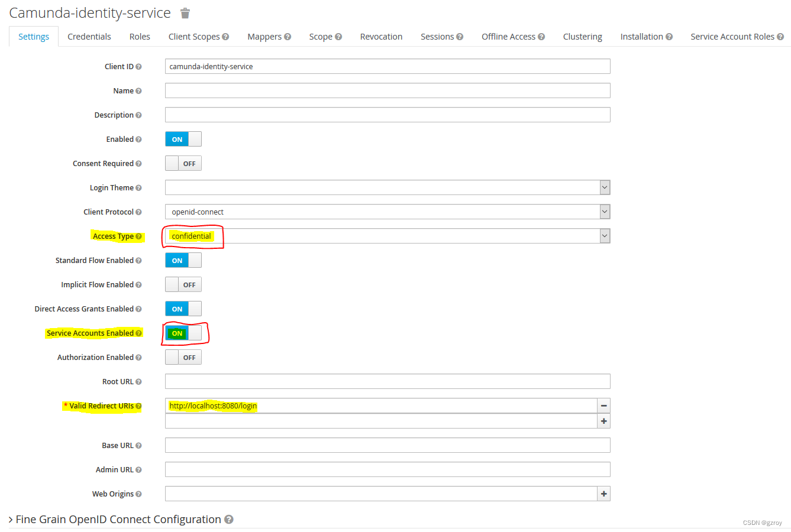Click the empty new redirect URI field
Screen dimensions: 791x532
[x=381, y=421]
